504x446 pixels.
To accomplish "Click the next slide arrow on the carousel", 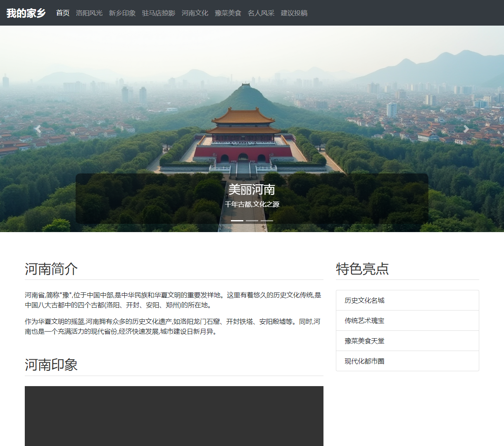I will click(466, 128).
